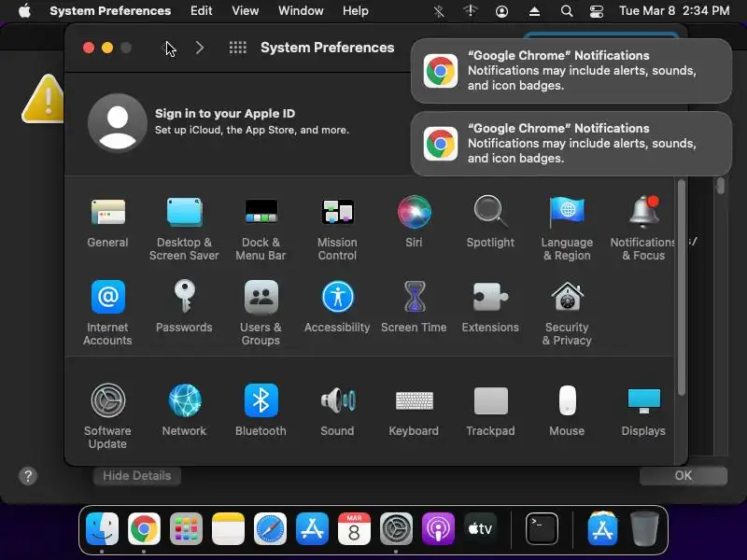The image size is (747, 560).
Task: Open Network preferences
Action: coord(184,411)
